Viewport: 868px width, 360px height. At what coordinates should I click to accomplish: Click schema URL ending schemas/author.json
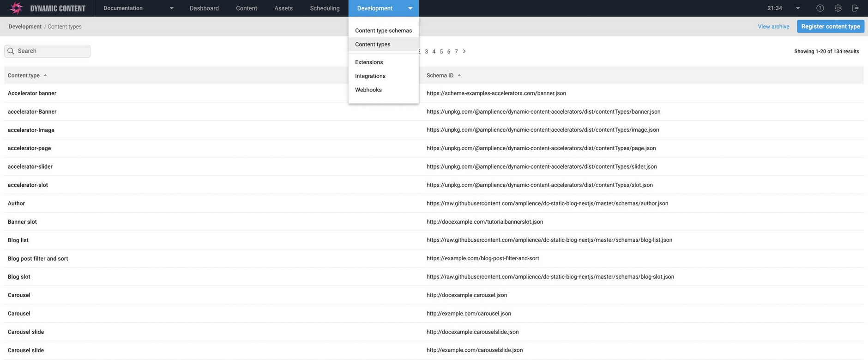pyautogui.click(x=547, y=203)
